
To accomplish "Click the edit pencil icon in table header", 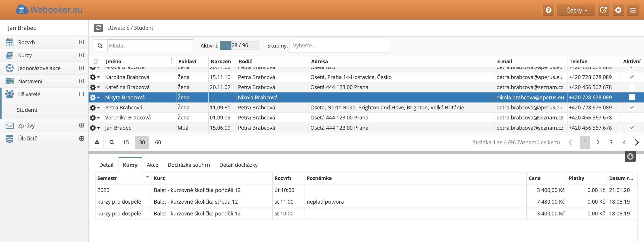I will [95, 61].
